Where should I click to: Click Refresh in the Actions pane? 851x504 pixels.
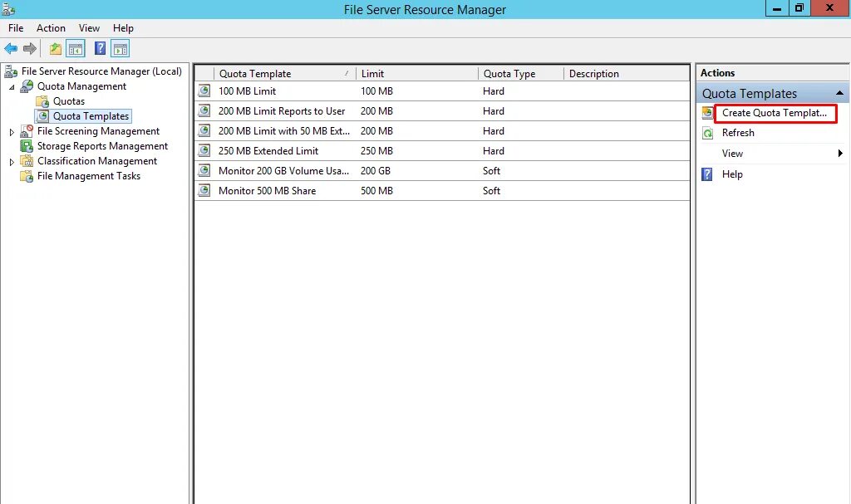pyautogui.click(x=738, y=133)
